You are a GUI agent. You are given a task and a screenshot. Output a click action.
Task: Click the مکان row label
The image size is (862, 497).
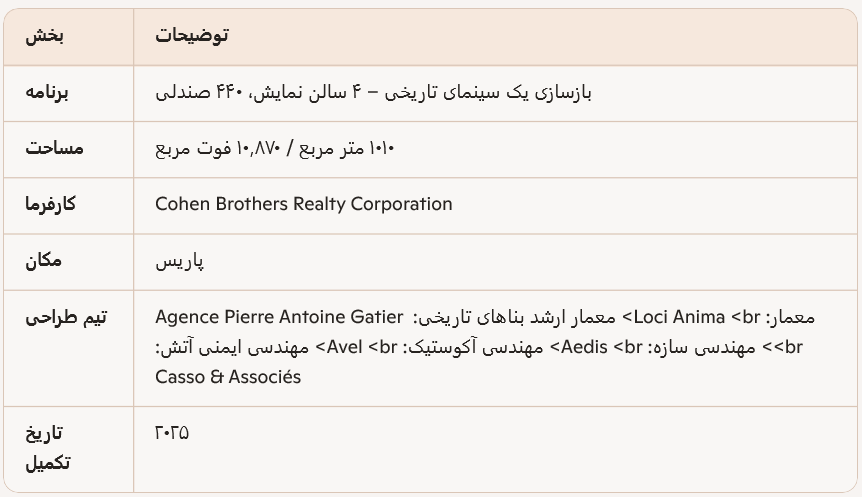coord(44,261)
